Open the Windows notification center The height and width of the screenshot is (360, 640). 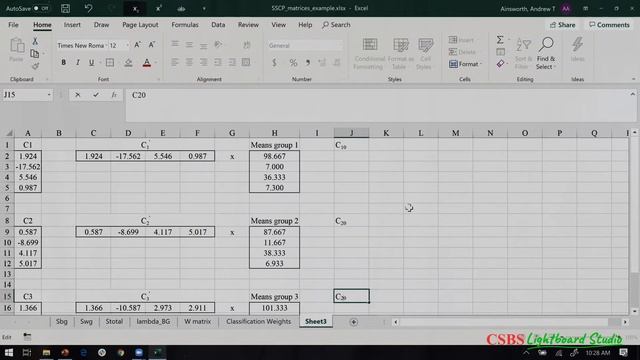pyautogui.click(x=623, y=353)
